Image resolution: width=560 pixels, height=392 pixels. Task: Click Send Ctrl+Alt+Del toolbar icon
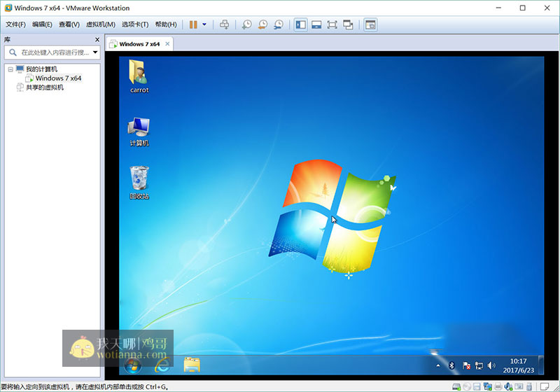tap(224, 24)
